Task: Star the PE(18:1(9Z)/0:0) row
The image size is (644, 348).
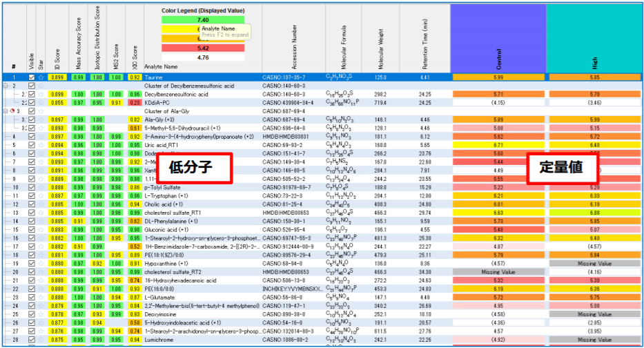Action: (41, 255)
